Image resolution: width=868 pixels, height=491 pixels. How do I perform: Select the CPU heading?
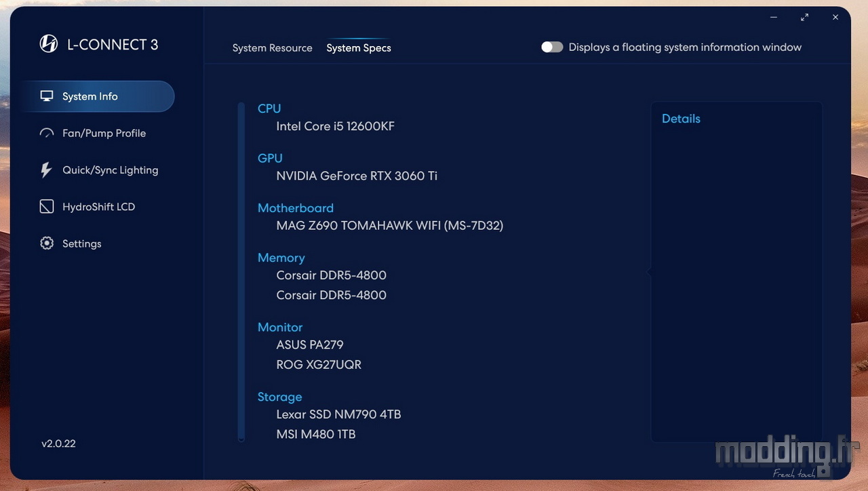point(269,109)
